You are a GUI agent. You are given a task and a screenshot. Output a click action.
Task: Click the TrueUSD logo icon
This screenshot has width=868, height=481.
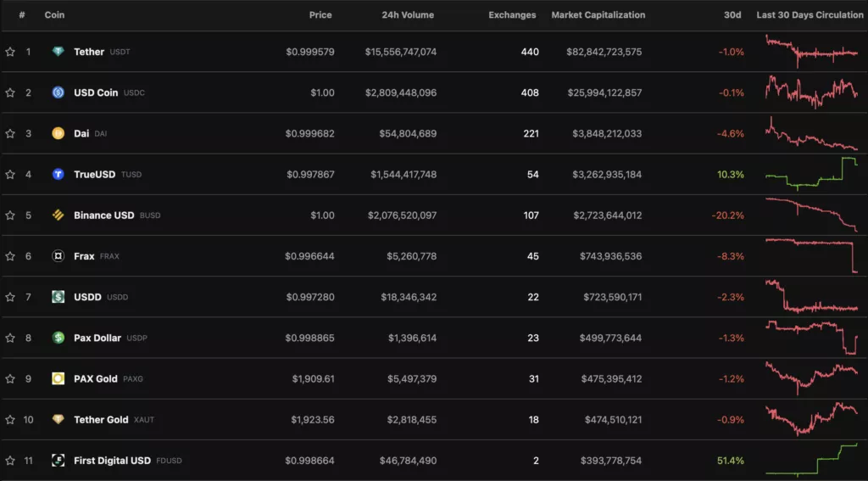(x=58, y=174)
